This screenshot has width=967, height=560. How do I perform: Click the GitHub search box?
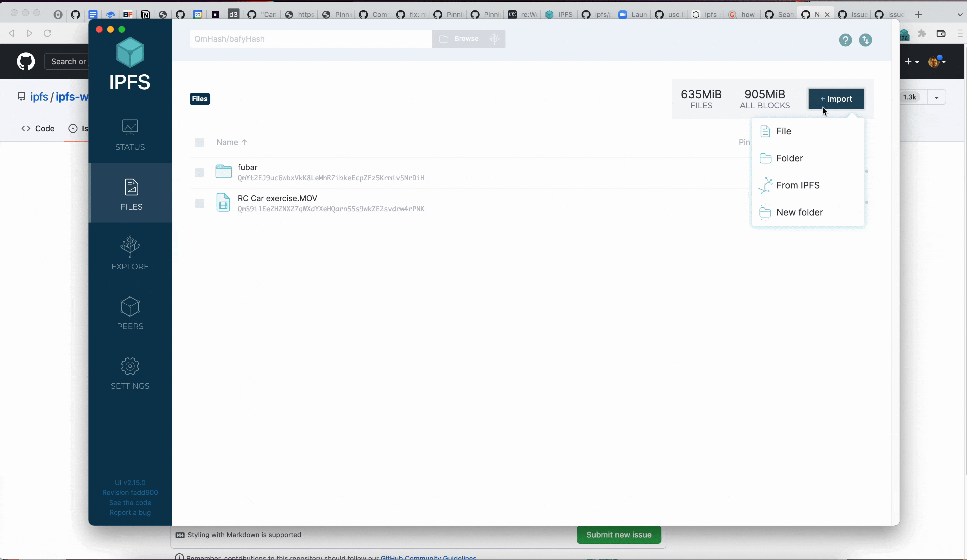67,61
